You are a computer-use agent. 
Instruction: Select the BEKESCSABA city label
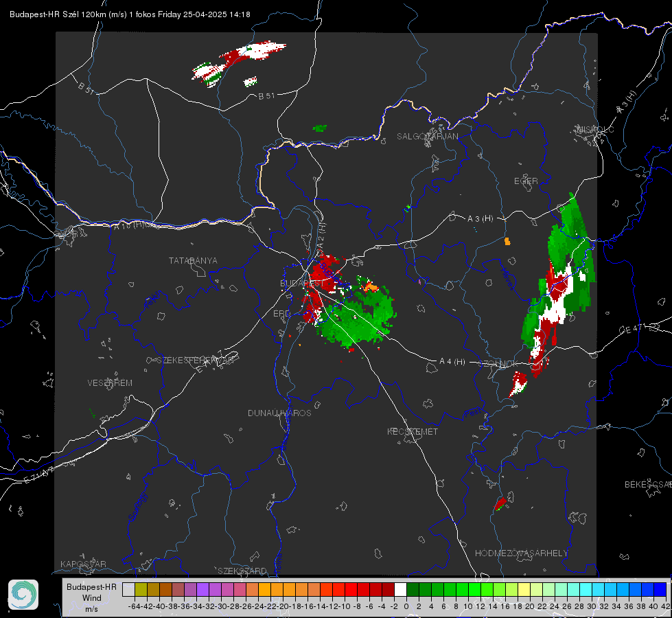point(648,485)
